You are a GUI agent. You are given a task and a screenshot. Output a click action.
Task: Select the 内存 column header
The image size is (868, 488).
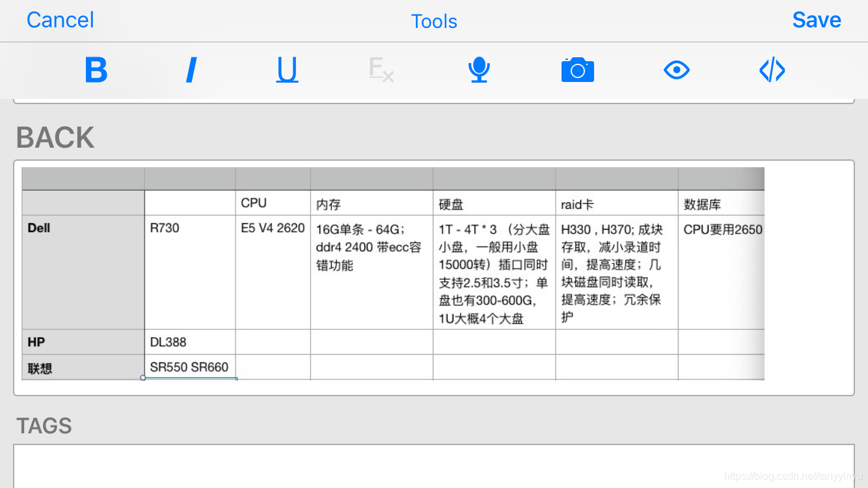coord(372,203)
